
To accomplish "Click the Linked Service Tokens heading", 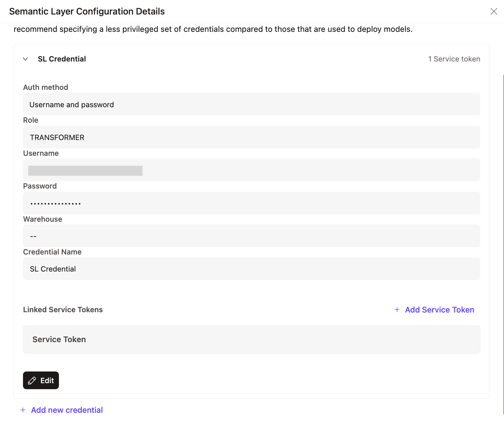I will click(x=63, y=310).
